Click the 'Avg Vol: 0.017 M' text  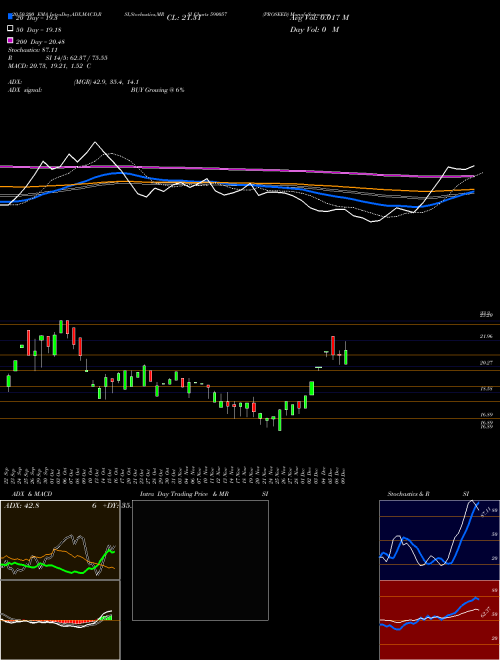(319, 18)
